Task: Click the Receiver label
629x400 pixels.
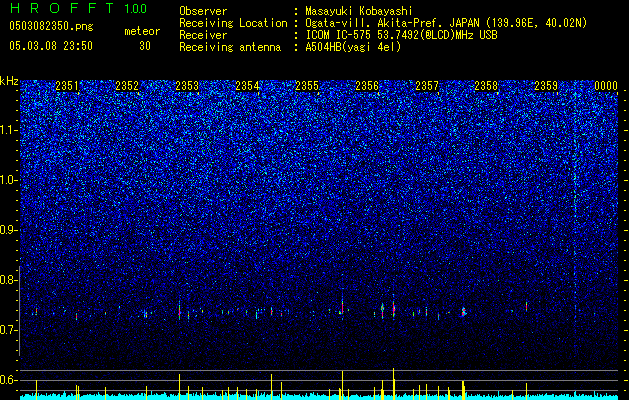Action: point(203,35)
